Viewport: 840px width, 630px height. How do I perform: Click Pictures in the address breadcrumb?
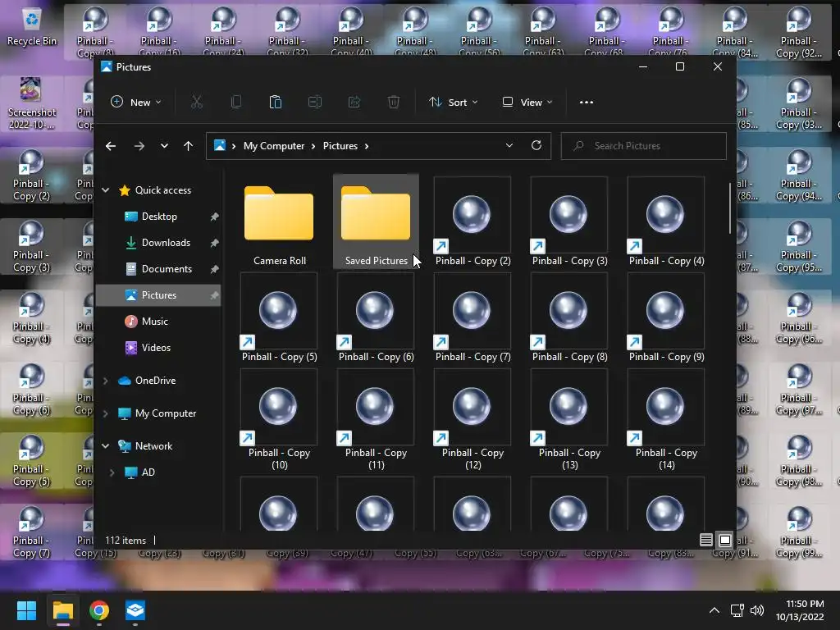coord(340,146)
